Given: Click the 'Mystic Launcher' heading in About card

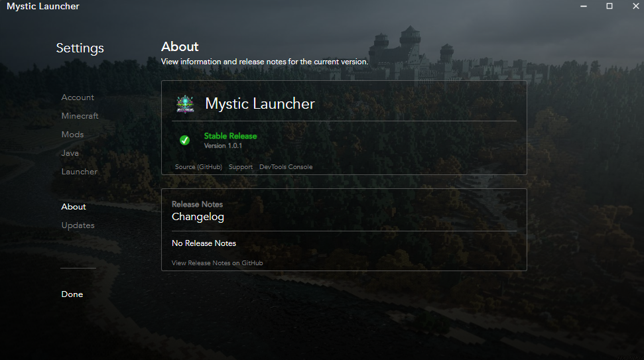Looking at the screenshot, I should coord(260,104).
